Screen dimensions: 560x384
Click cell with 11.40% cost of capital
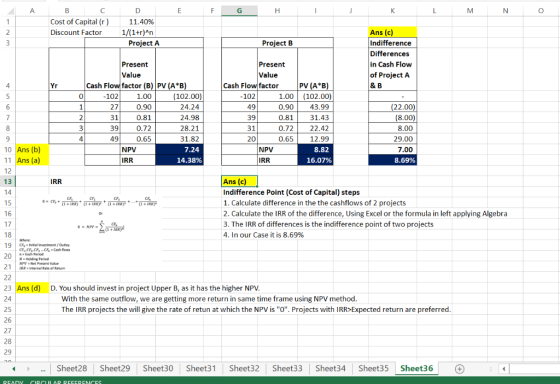[x=138, y=22]
